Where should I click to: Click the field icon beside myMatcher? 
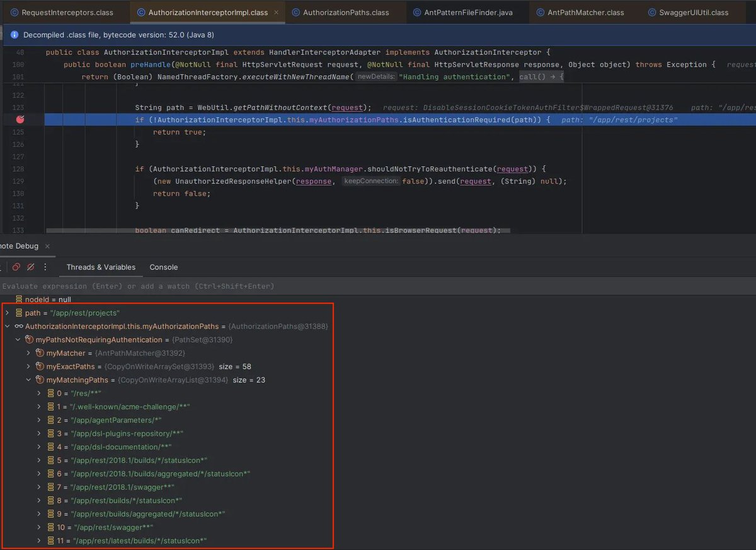click(40, 353)
